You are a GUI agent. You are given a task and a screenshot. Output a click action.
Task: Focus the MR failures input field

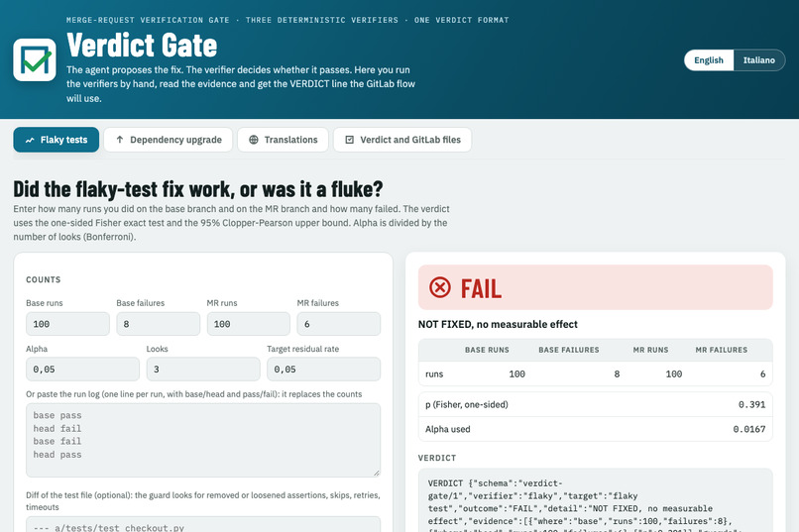coord(339,324)
